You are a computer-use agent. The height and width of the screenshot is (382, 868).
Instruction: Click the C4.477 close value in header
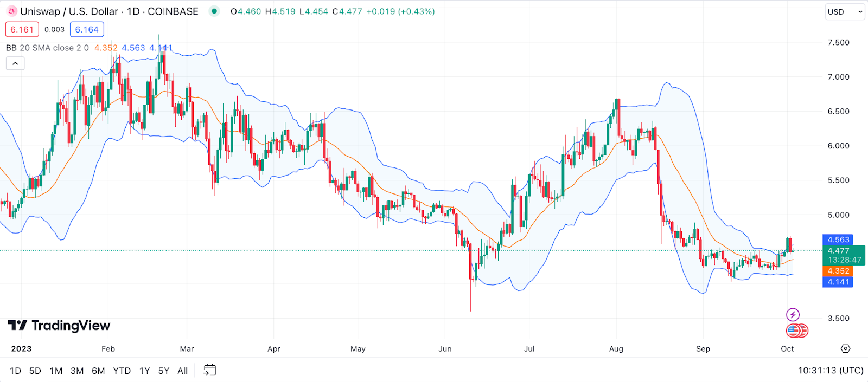347,11
